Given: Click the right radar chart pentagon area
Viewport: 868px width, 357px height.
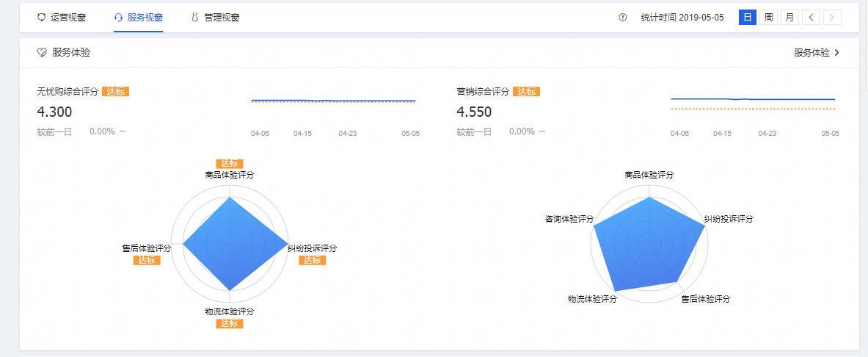Looking at the screenshot, I should pos(648,244).
